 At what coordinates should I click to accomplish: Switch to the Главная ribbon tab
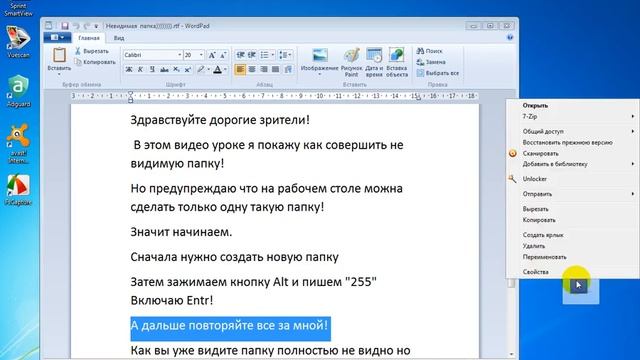point(89,38)
